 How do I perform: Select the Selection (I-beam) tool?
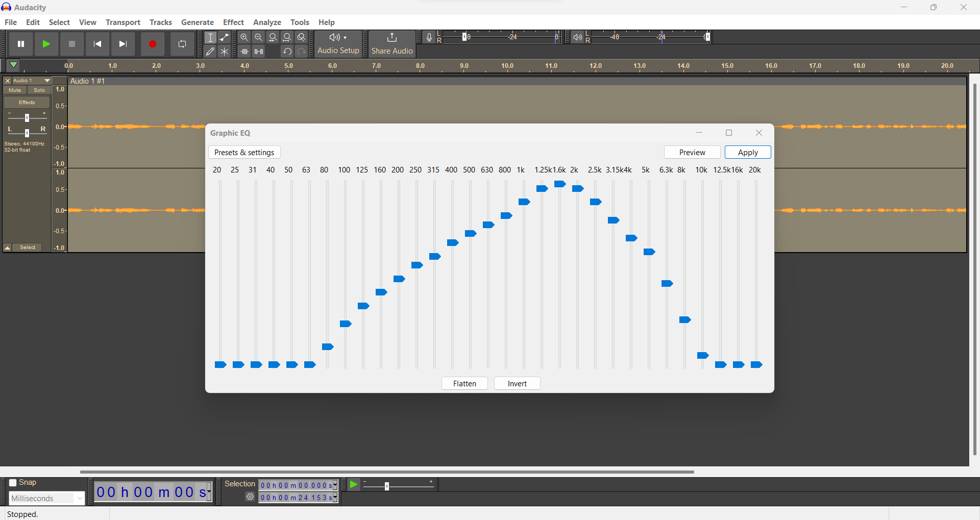210,37
